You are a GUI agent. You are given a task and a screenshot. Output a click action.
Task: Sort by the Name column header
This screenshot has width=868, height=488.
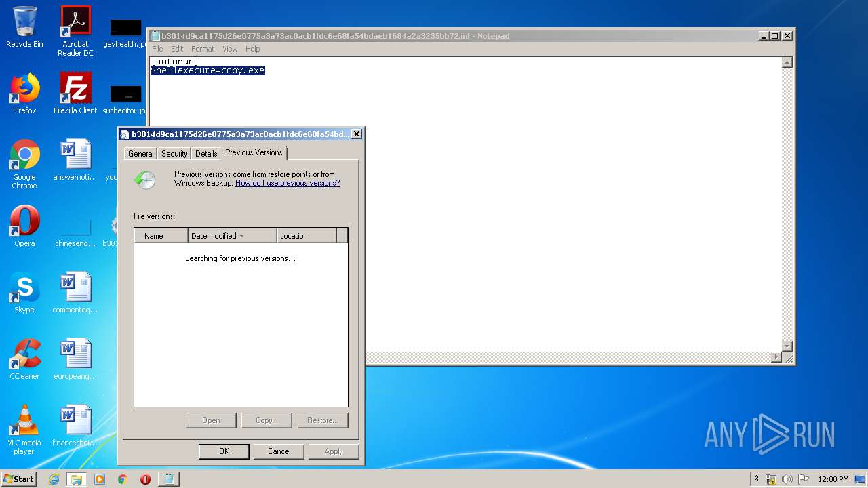point(161,236)
